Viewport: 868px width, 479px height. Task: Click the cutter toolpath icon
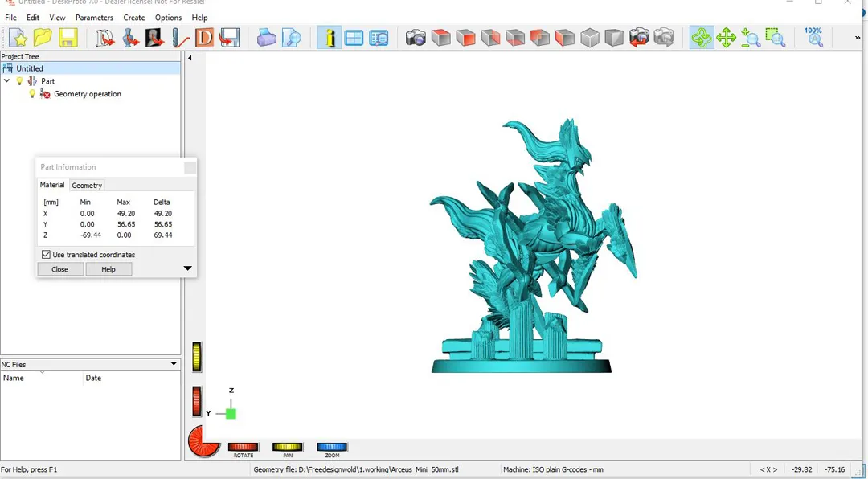(x=179, y=38)
